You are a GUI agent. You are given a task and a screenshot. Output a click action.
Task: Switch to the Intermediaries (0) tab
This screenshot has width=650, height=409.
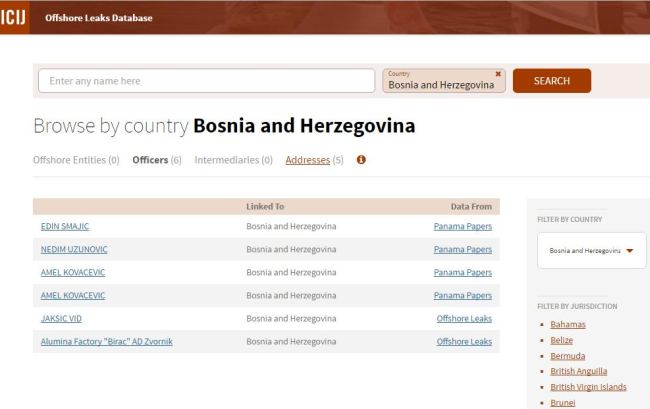(233, 160)
